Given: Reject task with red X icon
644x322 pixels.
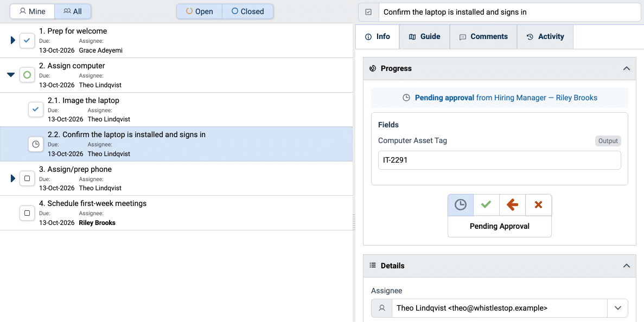Looking at the screenshot, I should (x=538, y=205).
